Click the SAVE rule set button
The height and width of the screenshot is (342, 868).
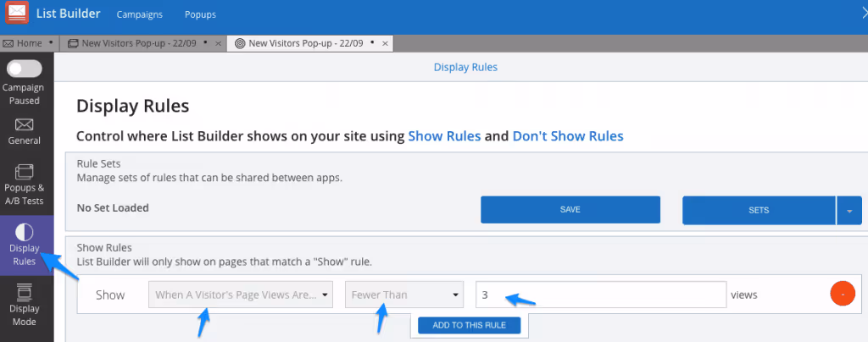click(x=570, y=209)
